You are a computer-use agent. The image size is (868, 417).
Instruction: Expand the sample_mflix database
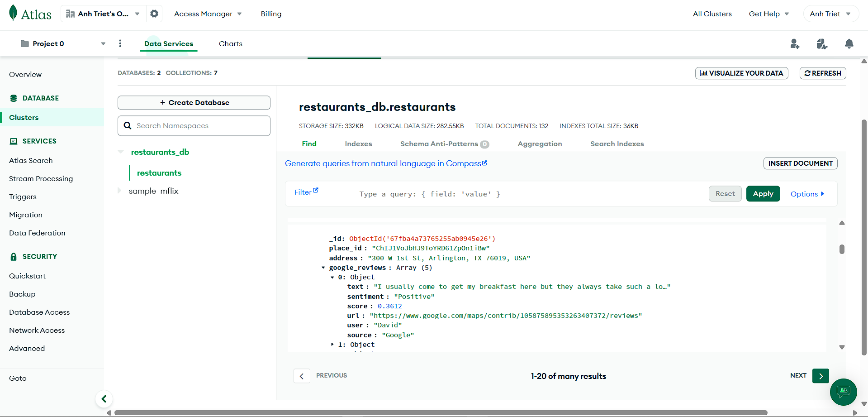(119, 191)
